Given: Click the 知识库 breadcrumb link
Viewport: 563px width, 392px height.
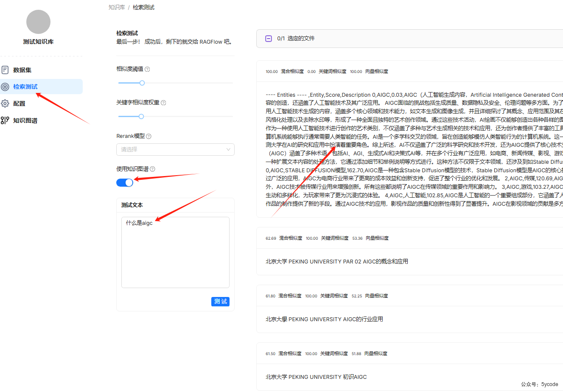Looking at the screenshot, I should coord(117,7).
